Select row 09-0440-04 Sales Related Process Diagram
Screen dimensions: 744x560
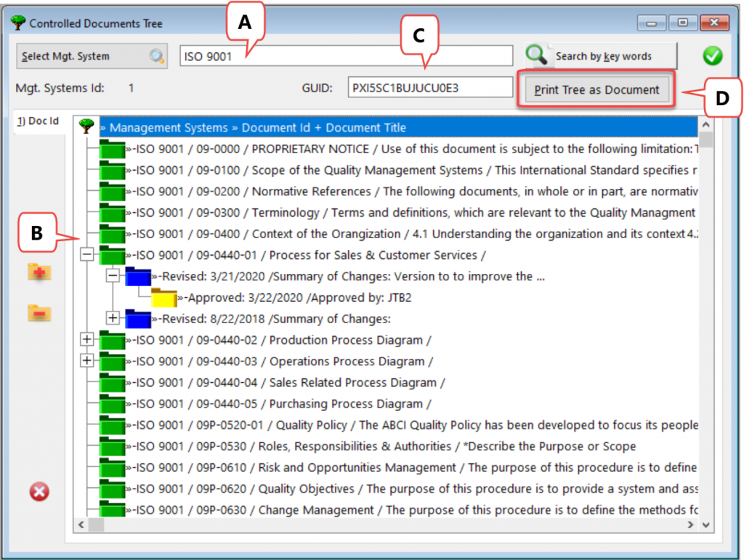(x=286, y=383)
